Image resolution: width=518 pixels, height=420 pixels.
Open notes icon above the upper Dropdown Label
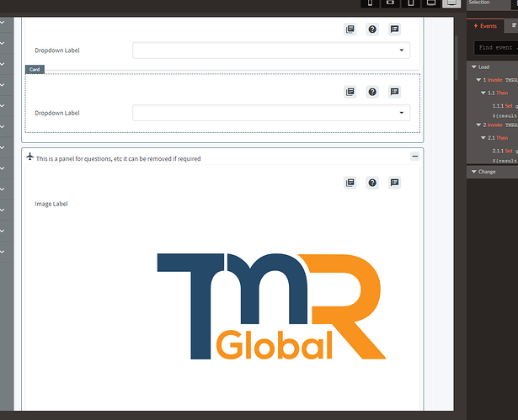pos(350,29)
